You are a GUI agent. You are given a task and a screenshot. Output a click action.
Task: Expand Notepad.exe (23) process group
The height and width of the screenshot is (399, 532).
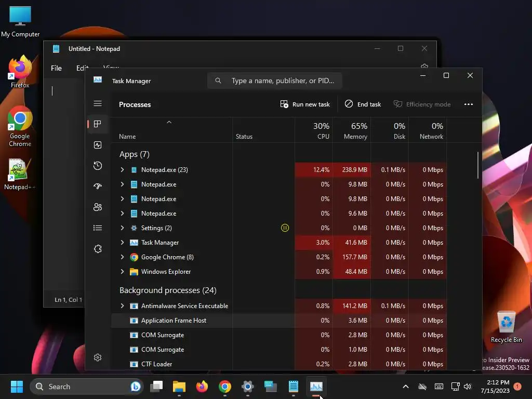(x=123, y=170)
